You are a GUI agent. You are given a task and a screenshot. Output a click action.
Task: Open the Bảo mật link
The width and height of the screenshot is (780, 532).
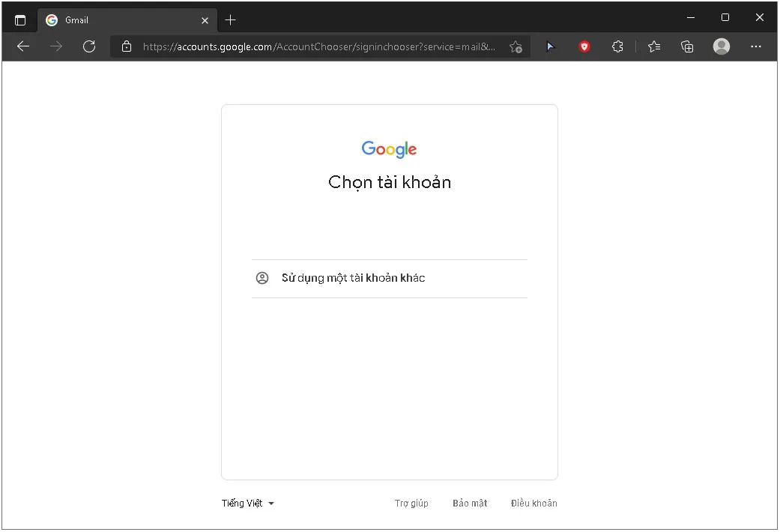pyautogui.click(x=470, y=503)
